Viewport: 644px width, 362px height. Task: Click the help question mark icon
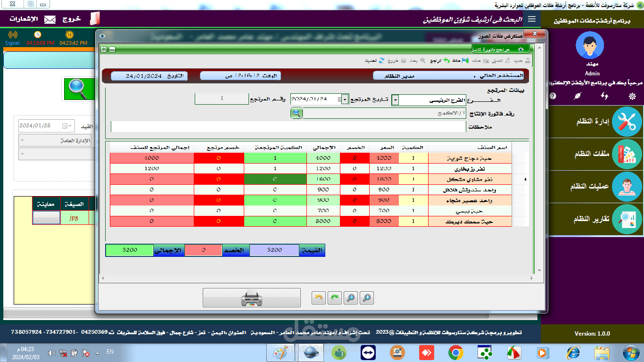[553, 96]
